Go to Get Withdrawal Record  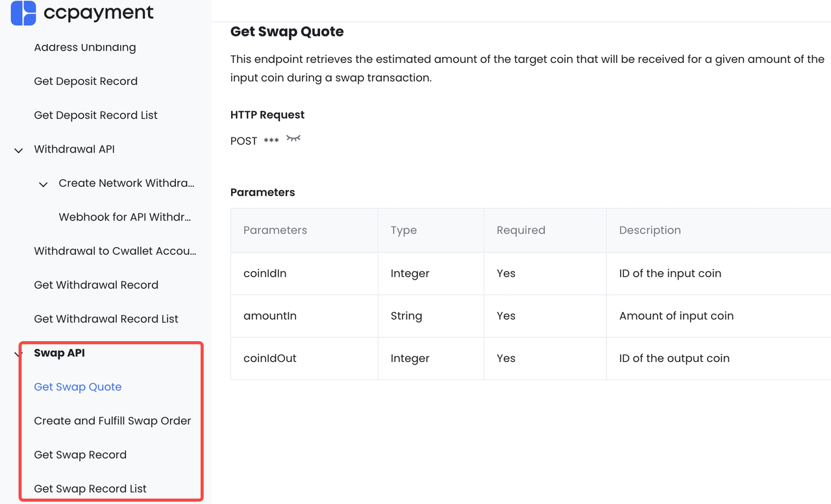pos(96,285)
